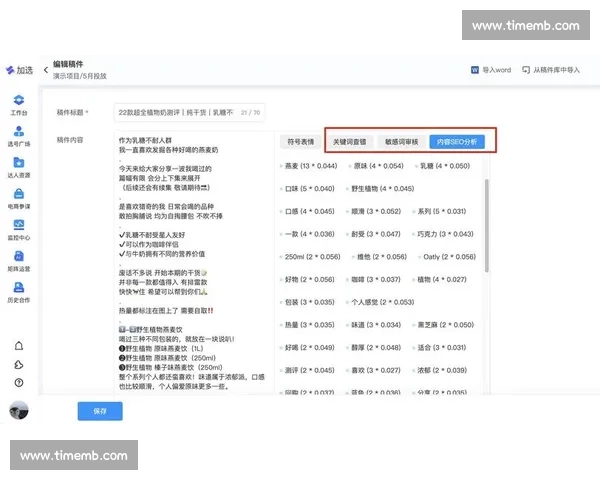Viewport: 600px width, 480px height.
Task: Click keyword 原味 (4 * 0.054)
Action: point(378,166)
